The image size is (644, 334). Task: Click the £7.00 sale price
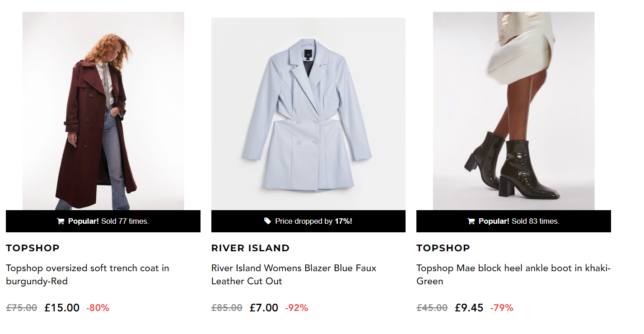264,308
